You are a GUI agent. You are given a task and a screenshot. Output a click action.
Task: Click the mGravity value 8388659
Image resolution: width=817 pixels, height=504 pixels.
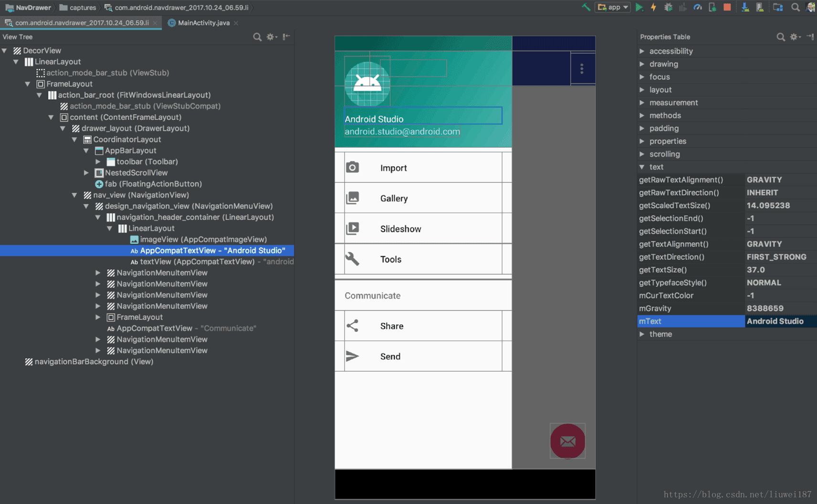[765, 308]
